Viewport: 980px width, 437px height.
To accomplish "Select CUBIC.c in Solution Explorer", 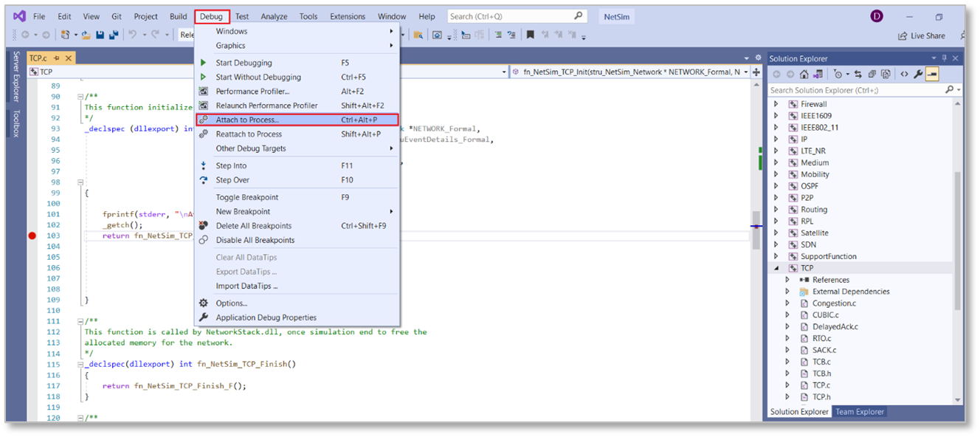I will click(825, 315).
